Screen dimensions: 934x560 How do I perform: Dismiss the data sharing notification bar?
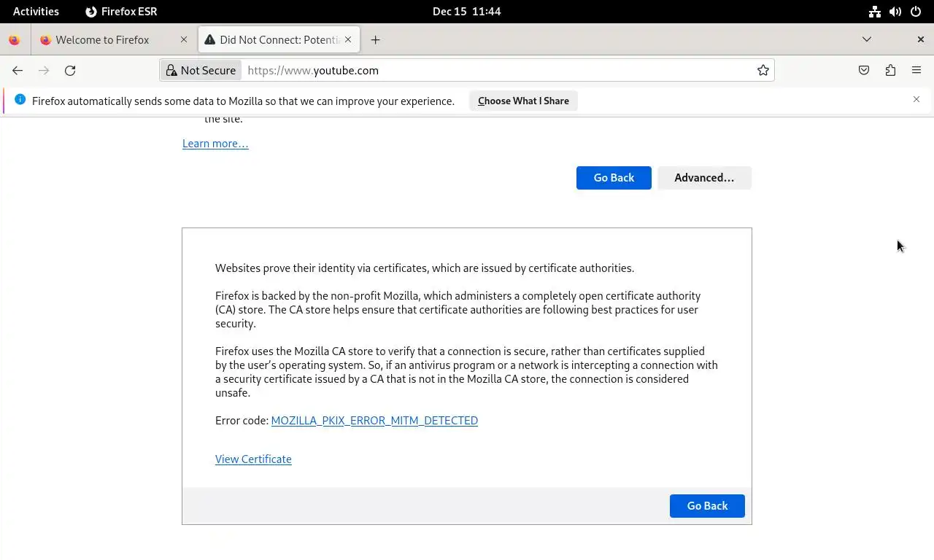coord(916,99)
